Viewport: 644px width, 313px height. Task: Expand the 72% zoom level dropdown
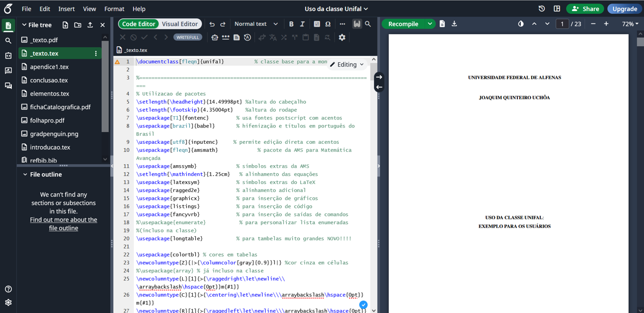pyautogui.click(x=630, y=24)
